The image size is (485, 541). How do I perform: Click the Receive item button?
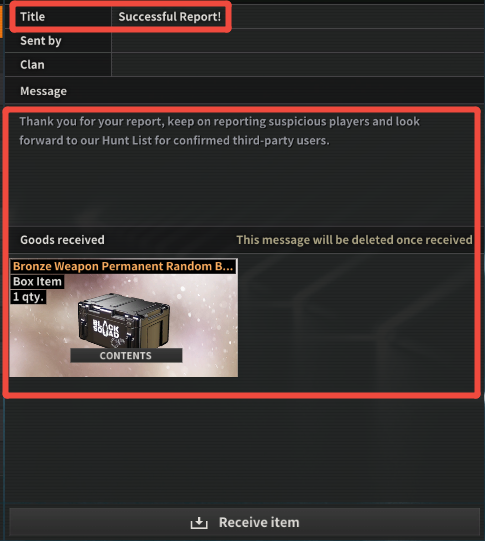point(244,522)
